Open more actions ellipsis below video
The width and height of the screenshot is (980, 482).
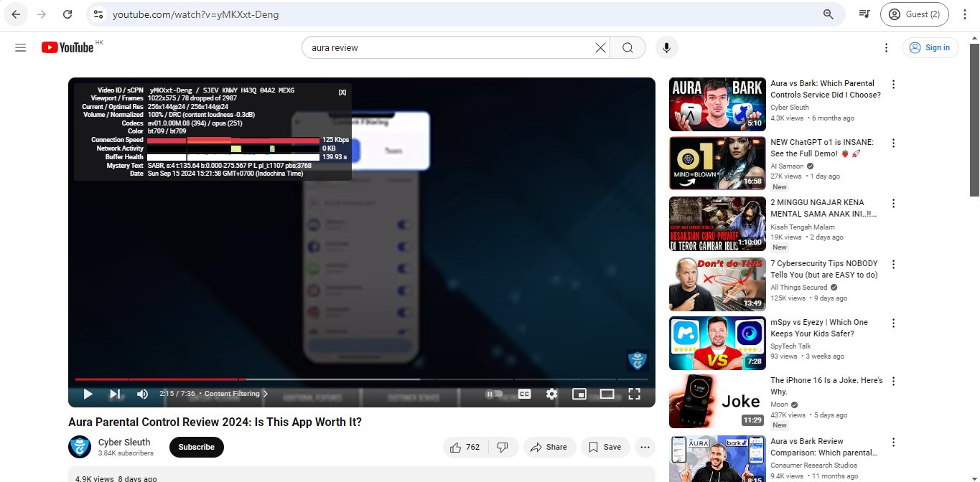[645, 447]
